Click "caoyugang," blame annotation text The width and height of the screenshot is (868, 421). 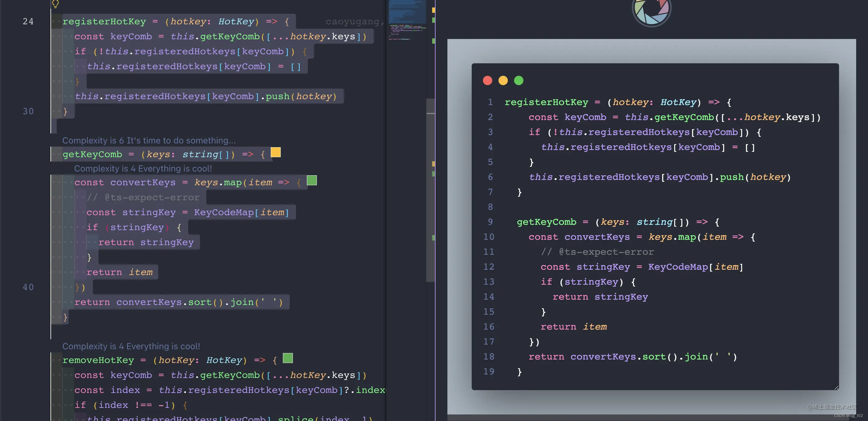(355, 22)
